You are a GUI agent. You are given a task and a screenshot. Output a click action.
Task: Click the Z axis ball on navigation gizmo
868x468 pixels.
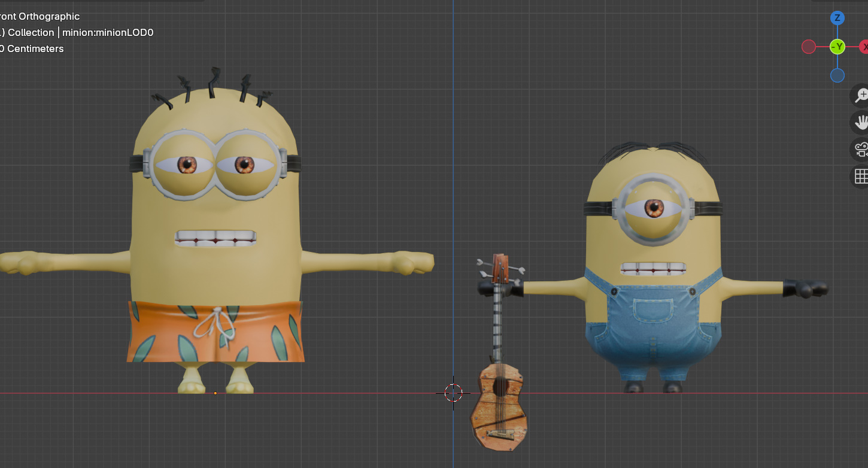(837, 18)
